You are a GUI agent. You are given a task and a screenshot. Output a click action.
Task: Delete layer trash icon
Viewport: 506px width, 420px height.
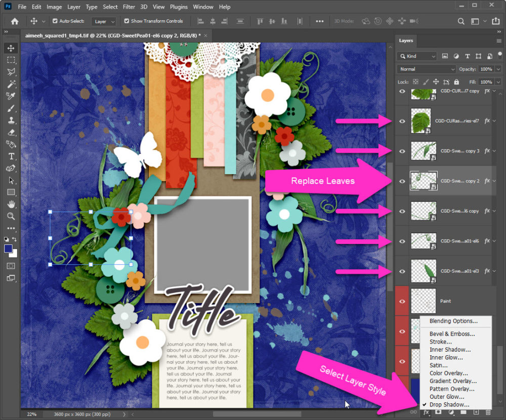point(488,412)
